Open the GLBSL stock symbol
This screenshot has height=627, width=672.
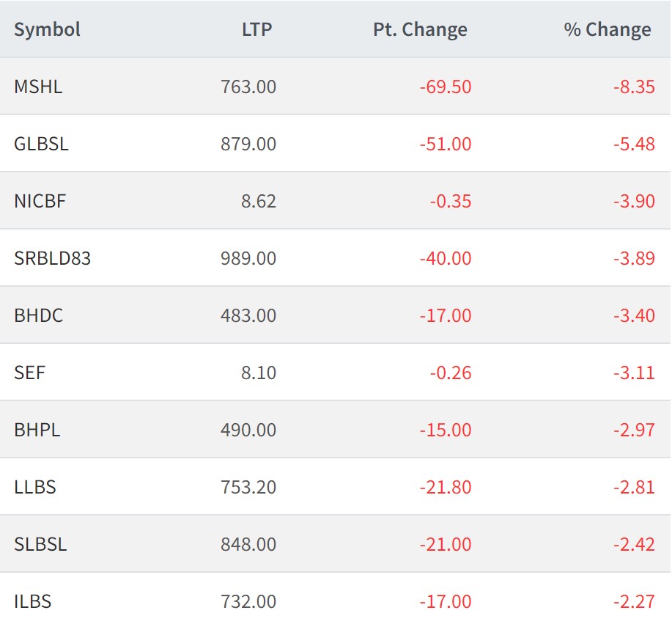41,144
